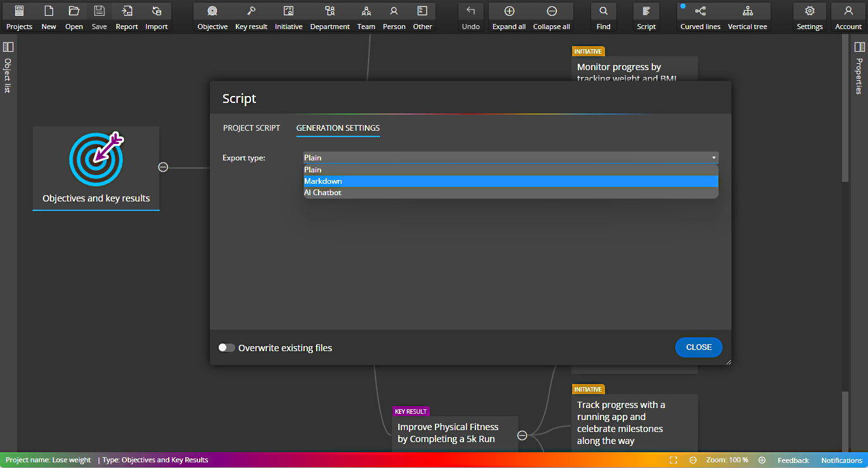Add a Department node
This screenshot has width=868, height=468.
330,17
